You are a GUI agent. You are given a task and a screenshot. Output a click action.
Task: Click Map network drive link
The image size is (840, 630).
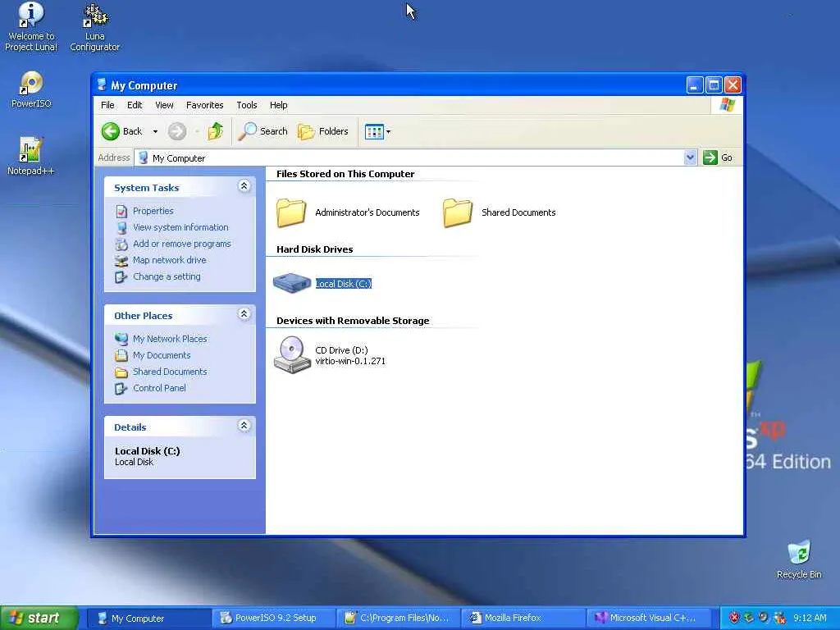[169, 260]
